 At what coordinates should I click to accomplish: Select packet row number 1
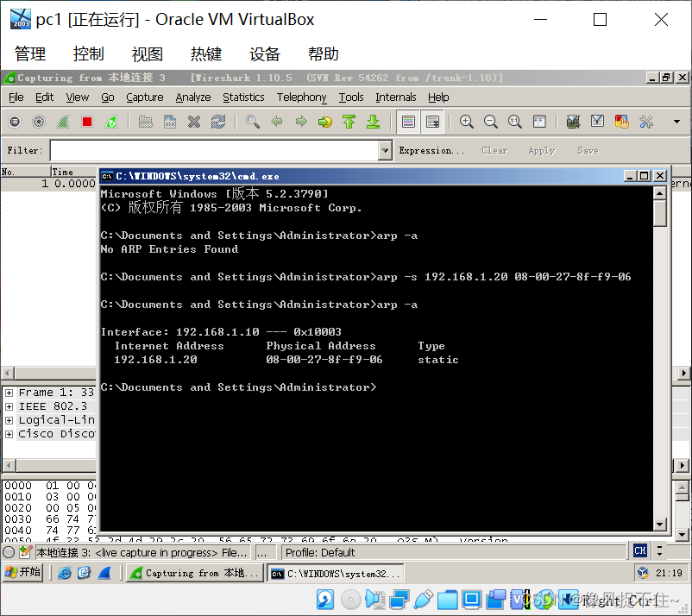48,184
